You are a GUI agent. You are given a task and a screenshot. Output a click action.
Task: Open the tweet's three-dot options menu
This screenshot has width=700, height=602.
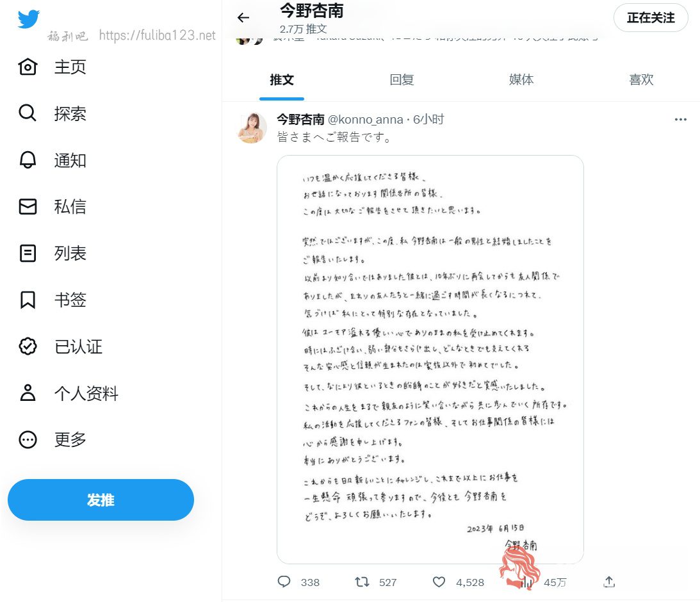tap(680, 119)
